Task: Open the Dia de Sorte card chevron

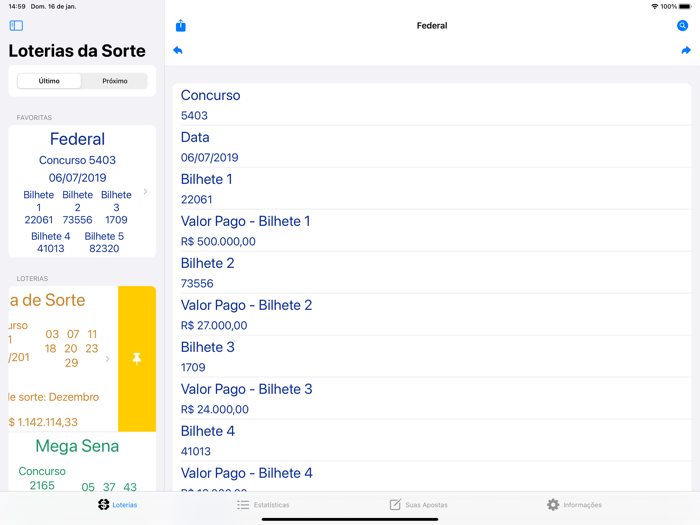Action: [x=107, y=359]
